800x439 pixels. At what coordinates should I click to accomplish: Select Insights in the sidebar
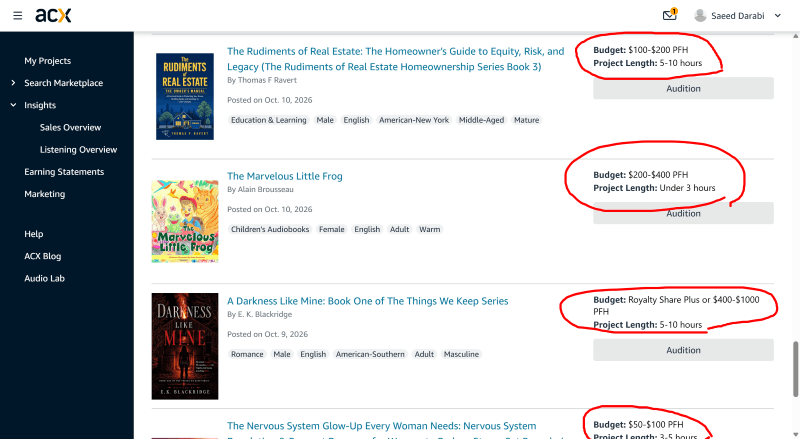pos(40,105)
